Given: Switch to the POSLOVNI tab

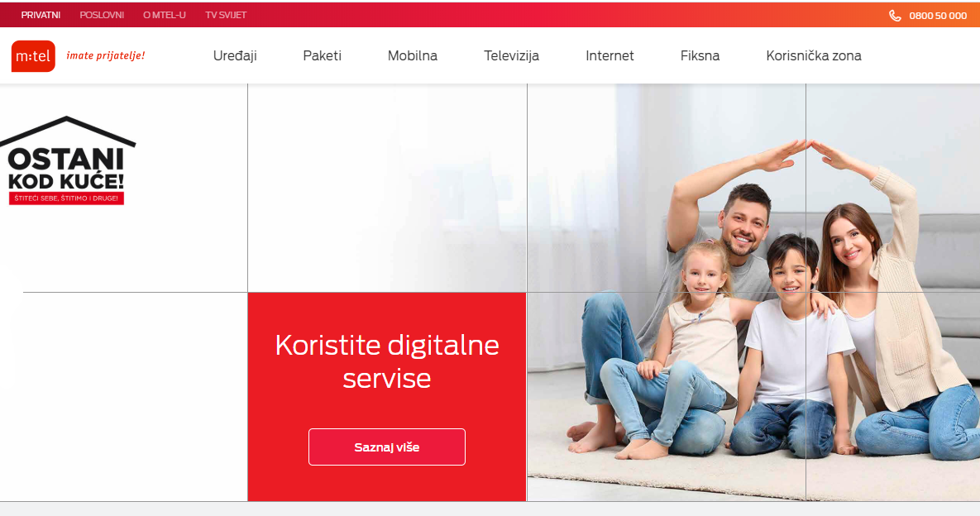Looking at the screenshot, I should point(102,15).
